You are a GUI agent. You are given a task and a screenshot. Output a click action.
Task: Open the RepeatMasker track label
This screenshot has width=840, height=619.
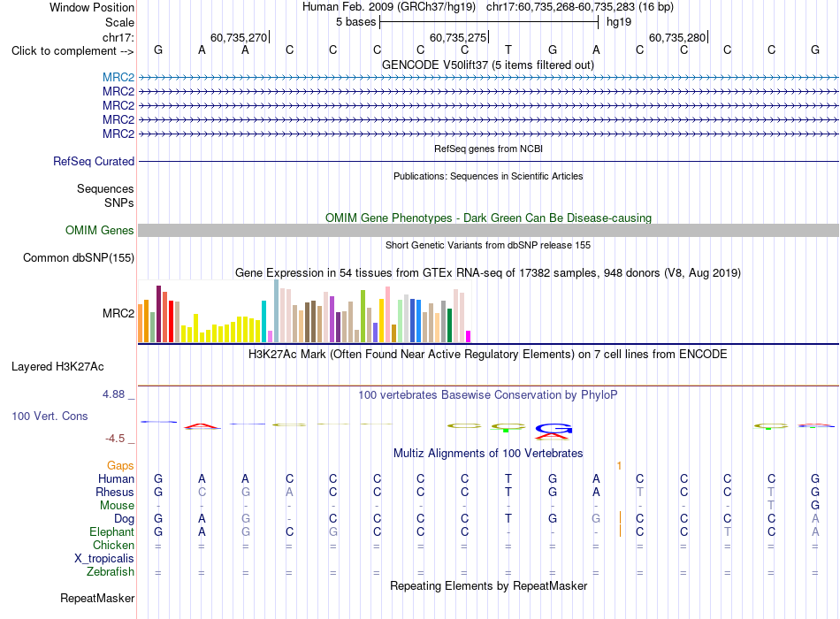click(x=97, y=598)
